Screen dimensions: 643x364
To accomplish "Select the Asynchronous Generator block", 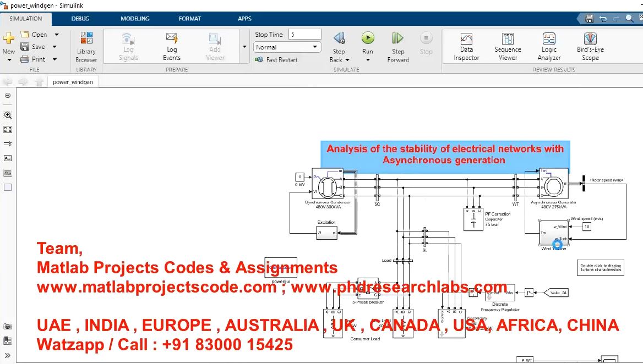I will coord(554,184).
